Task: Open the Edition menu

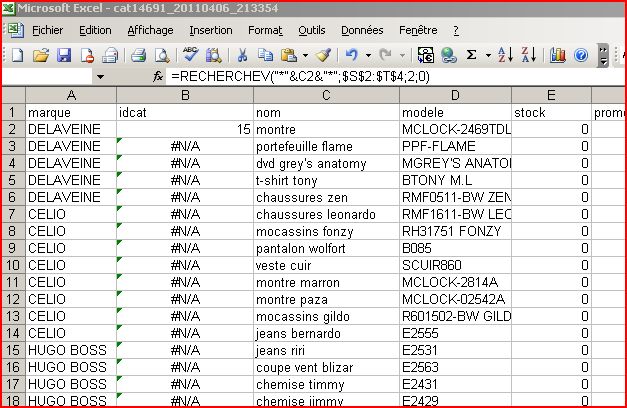Action: (x=95, y=30)
